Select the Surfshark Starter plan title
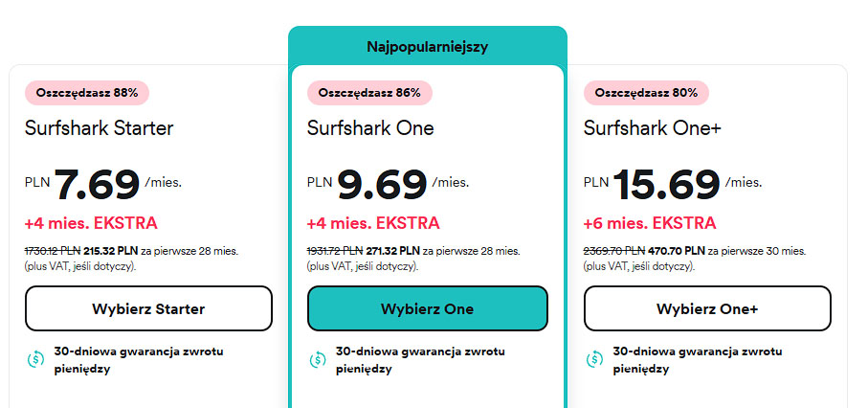Screen dimensions: 868x408 (100, 128)
